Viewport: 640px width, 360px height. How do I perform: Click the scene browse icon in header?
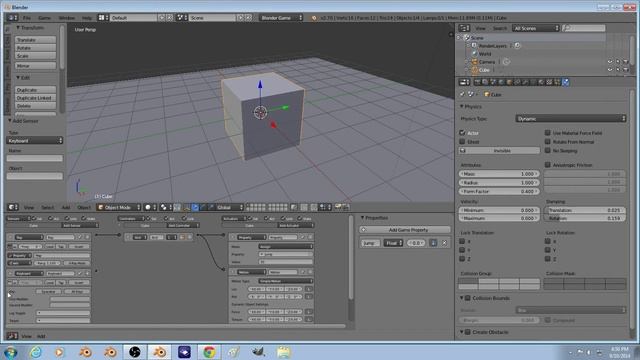coord(182,18)
